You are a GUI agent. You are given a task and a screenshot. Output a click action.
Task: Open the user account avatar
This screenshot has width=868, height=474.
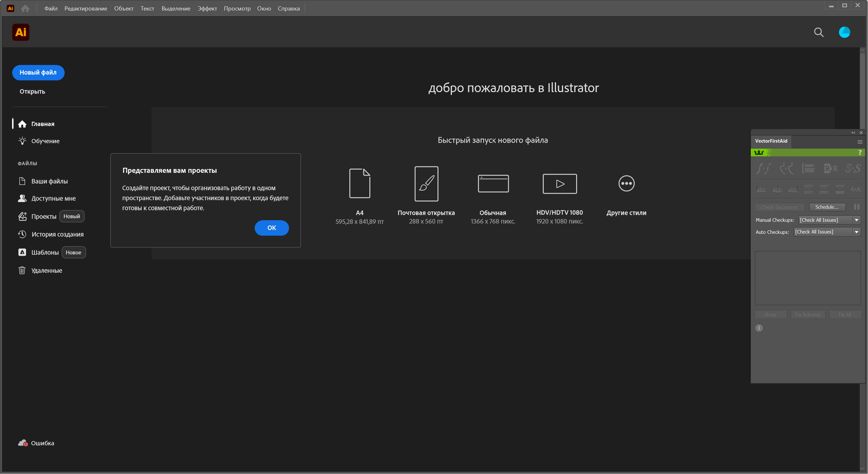(x=844, y=32)
